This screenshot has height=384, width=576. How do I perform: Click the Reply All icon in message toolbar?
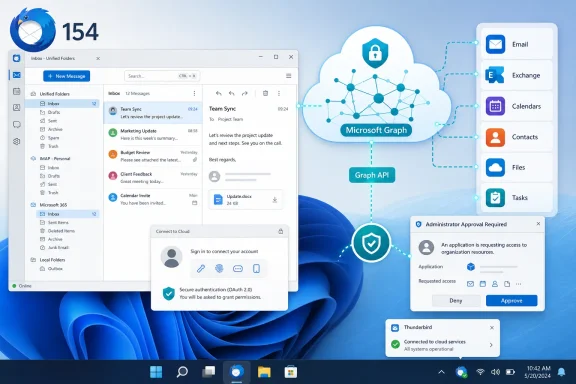point(231,93)
